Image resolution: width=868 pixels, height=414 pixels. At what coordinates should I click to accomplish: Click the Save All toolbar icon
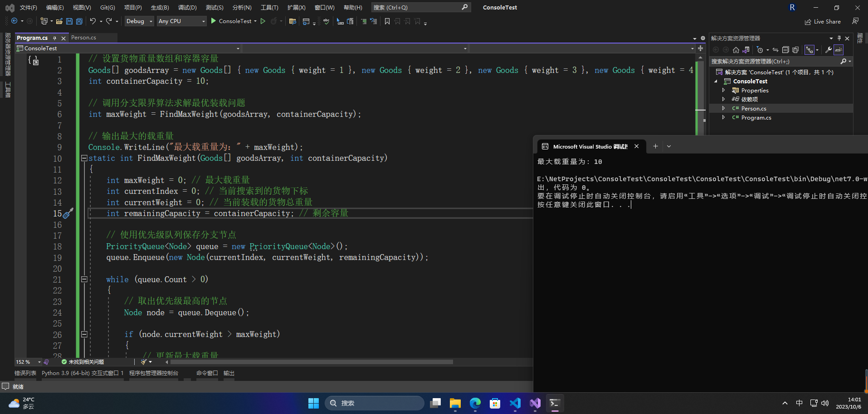[x=79, y=21]
